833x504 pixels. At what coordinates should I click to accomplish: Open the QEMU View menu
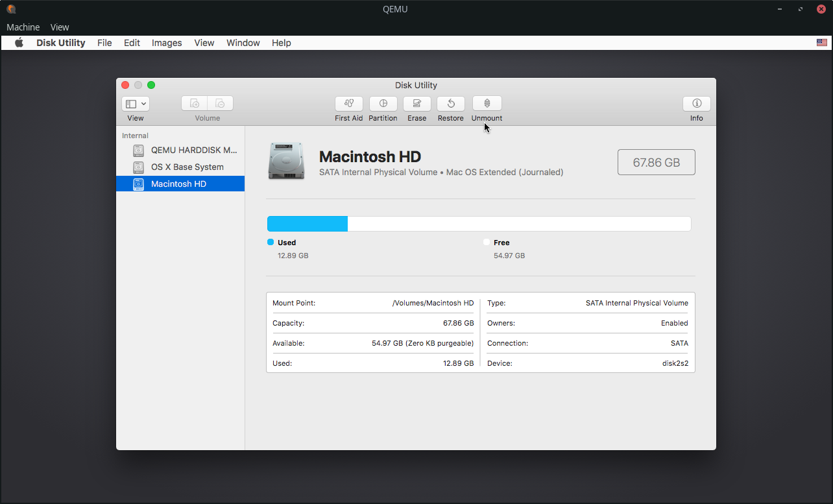pyautogui.click(x=60, y=27)
